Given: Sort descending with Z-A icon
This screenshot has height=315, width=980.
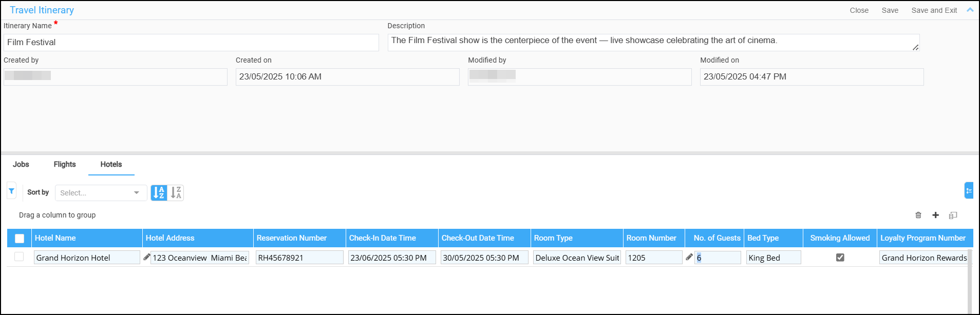Looking at the screenshot, I should click(x=176, y=193).
